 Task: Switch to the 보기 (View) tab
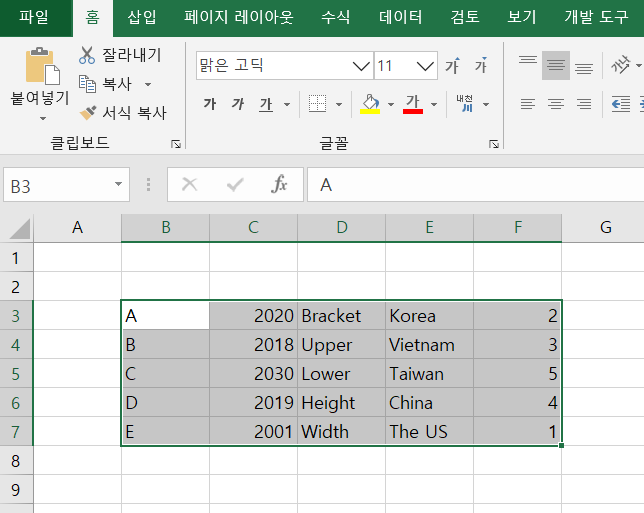522,17
